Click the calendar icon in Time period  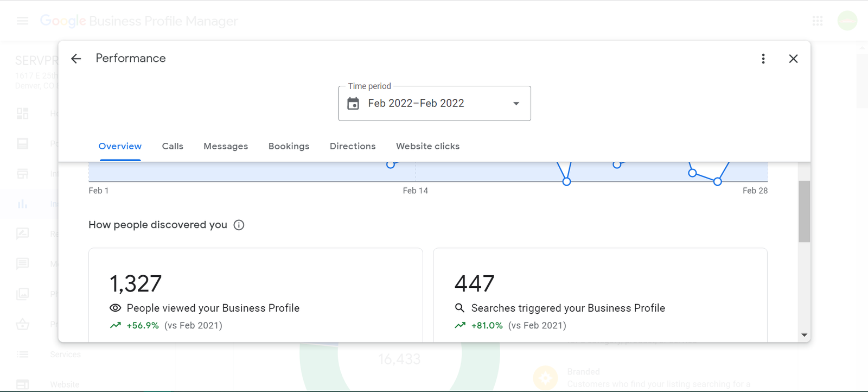353,103
